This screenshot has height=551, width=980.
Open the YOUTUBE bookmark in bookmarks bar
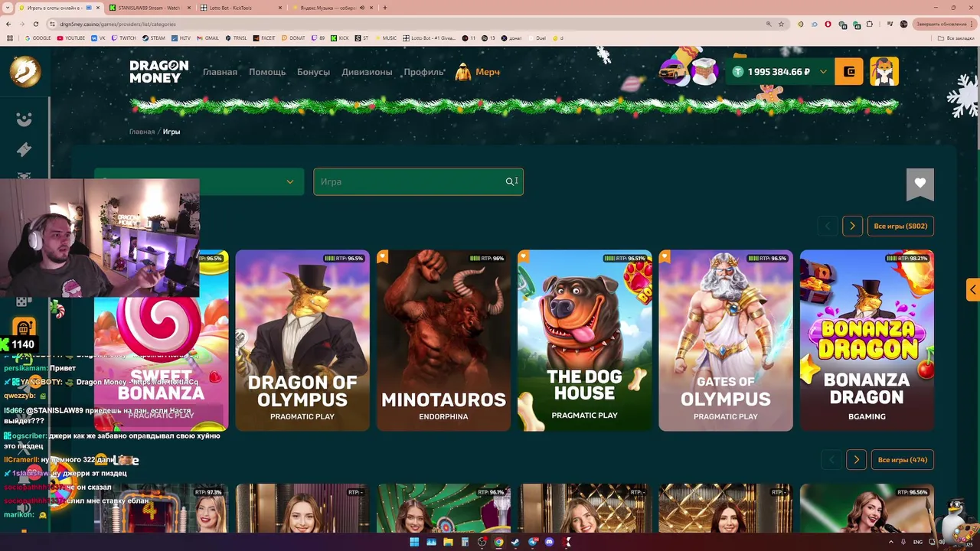click(71, 37)
